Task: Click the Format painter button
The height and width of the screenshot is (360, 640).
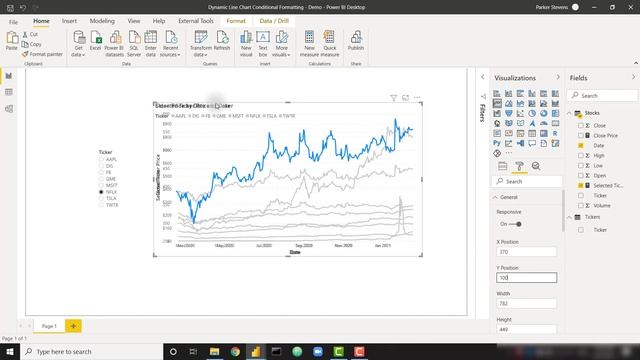Action: pos(42,54)
